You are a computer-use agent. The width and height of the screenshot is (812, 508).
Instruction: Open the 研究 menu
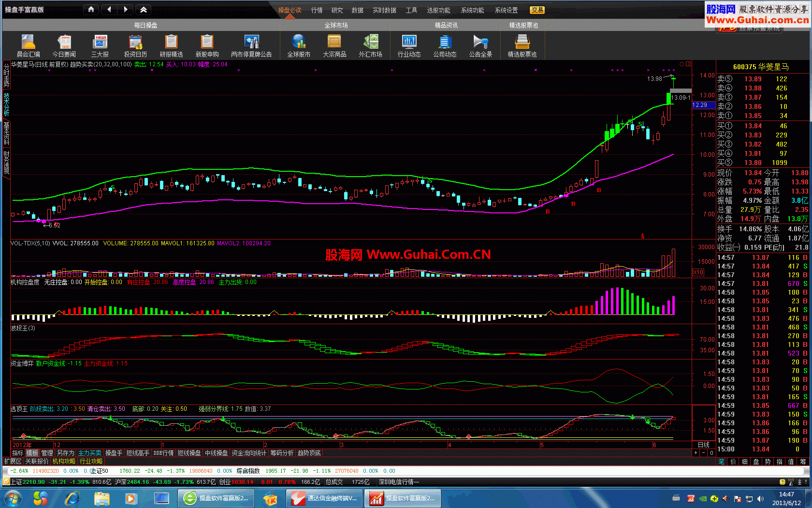337,10
